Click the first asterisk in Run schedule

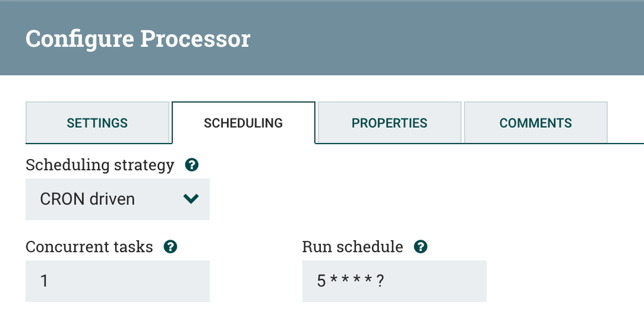[334, 280]
